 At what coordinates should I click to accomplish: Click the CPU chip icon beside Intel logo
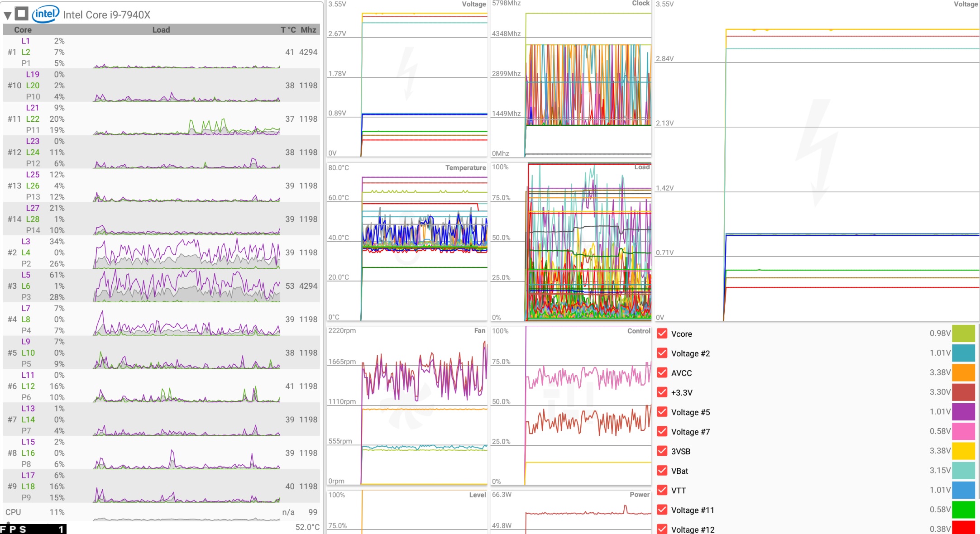(21, 14)
